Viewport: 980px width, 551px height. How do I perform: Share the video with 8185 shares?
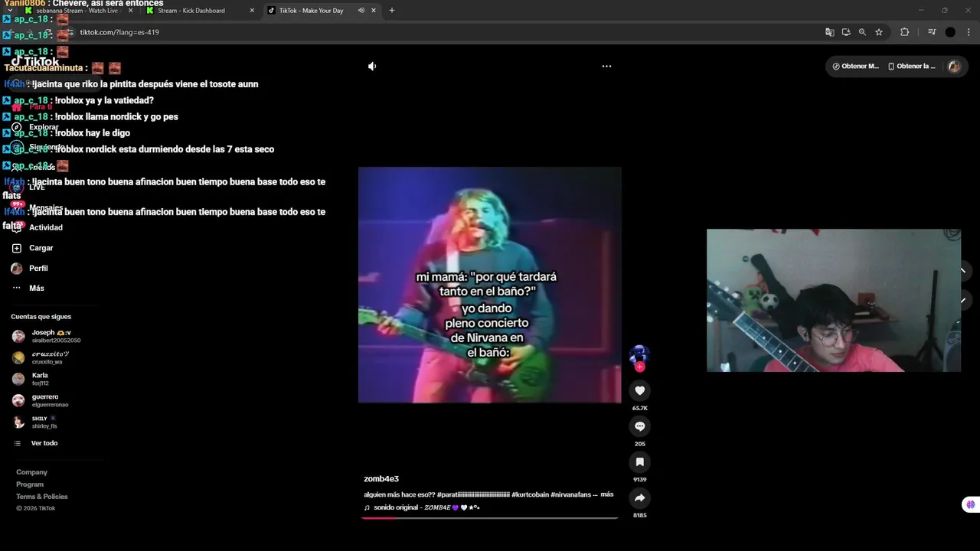[640, 497]
